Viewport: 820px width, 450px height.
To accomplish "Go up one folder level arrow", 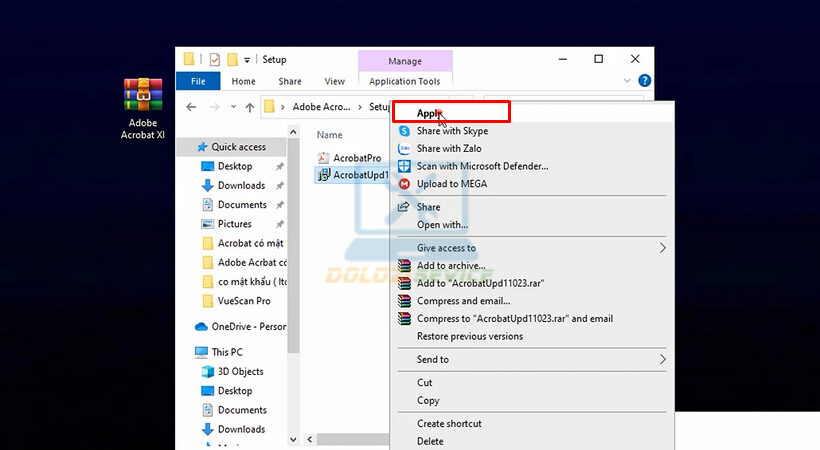I will click(x=250, y=107).
